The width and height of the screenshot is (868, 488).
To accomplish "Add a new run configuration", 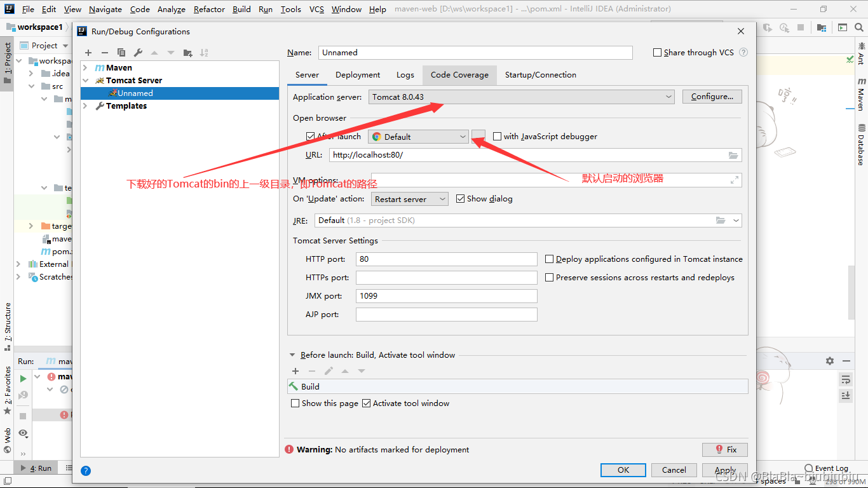I will click(x=88, y=53).
